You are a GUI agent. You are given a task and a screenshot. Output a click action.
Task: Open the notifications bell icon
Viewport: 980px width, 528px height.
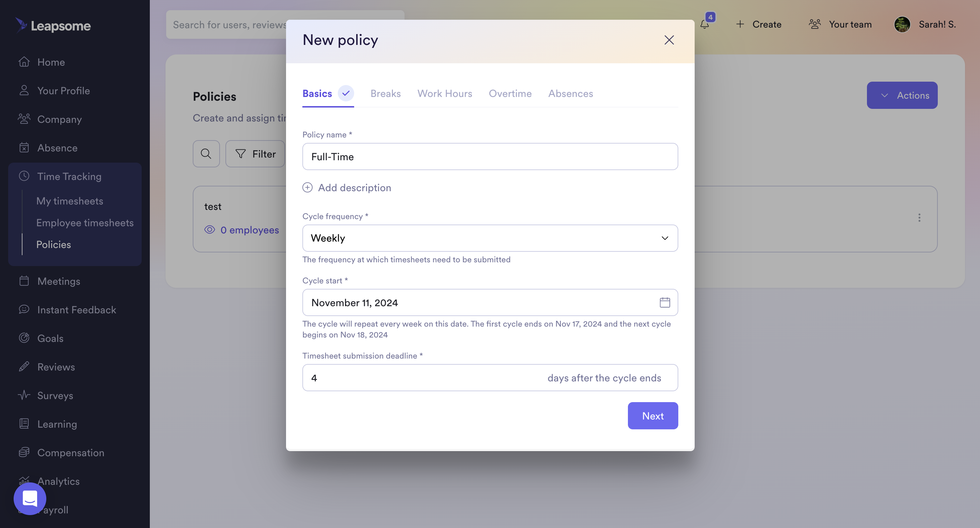705,24
